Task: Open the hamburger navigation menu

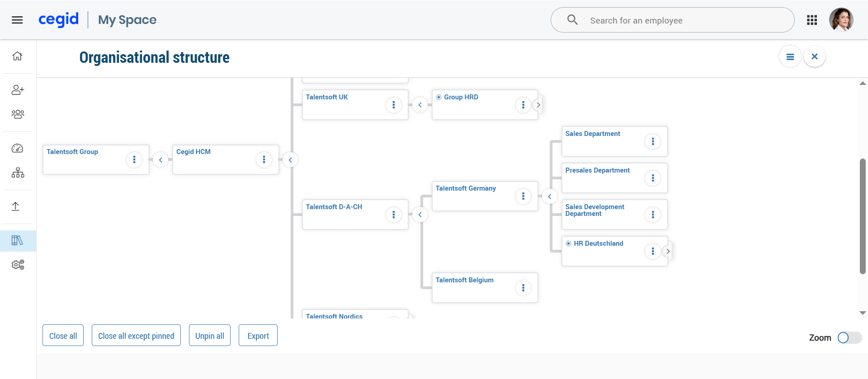Action: click(x=17, y=20)
